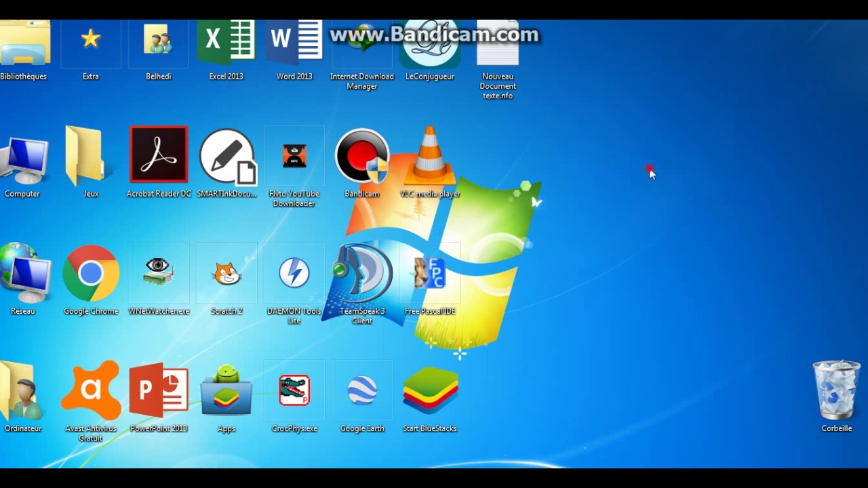Launch Word 2013 shortcut
Screen dimensions: 868x488
click(294, 42)
